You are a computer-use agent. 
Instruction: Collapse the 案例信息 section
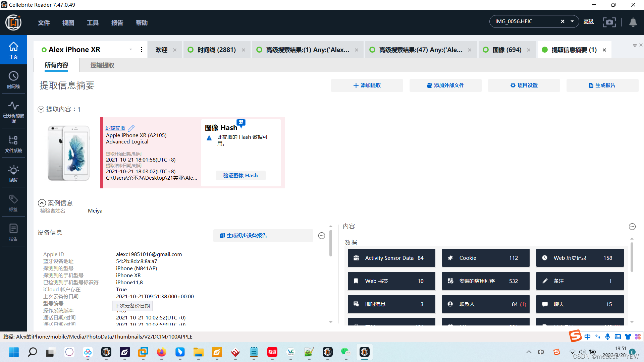pyautogui.click(x=42, y=203)
